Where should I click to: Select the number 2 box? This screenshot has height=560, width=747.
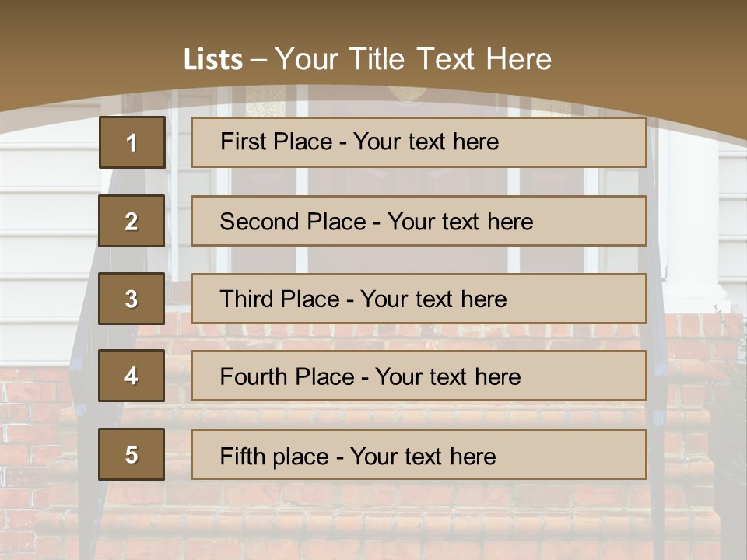pyautogui.click(x=132, y=221)
